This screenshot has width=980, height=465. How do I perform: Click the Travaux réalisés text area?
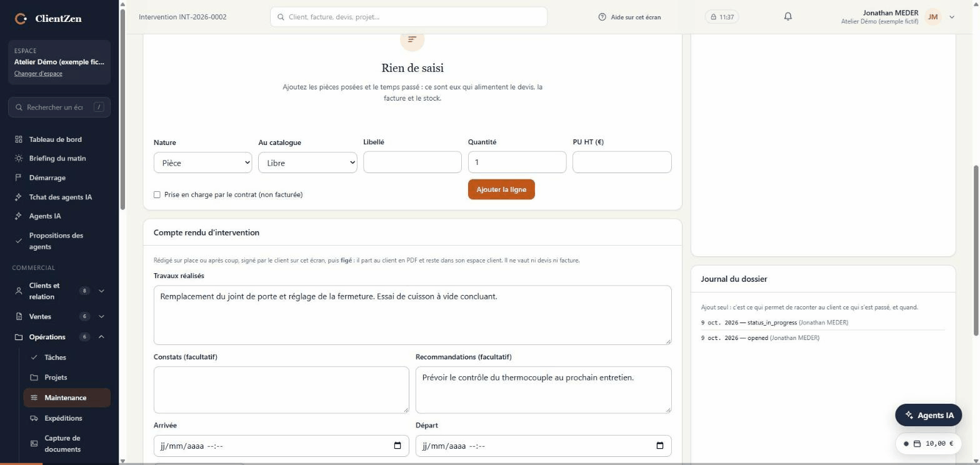412,315
